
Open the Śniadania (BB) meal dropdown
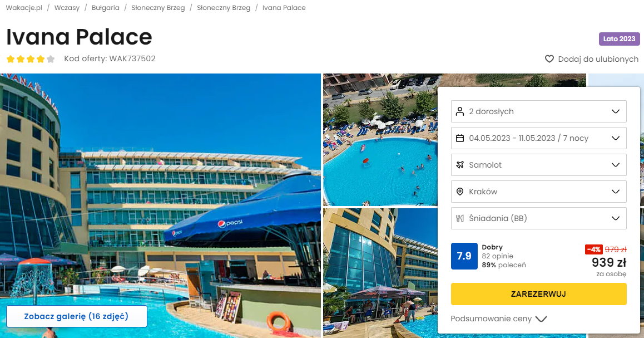point(538,218)
